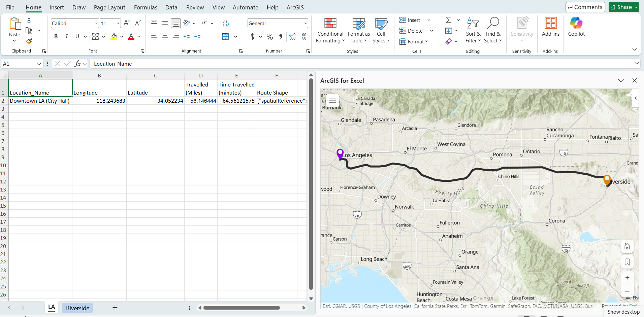Launch Copilot from the ribbon
Viewport: 644px width, 317px height.
pos(576,27)
